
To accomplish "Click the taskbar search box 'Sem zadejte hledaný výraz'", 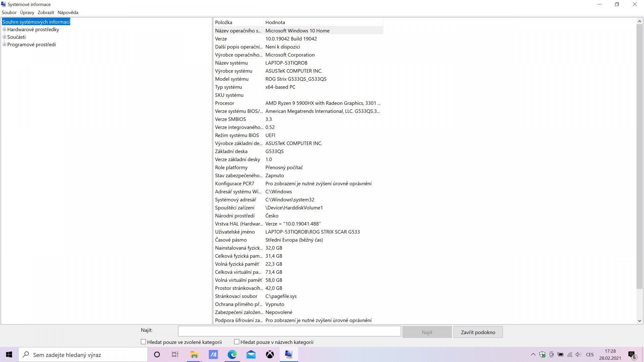I will click(x=83, y=355).
